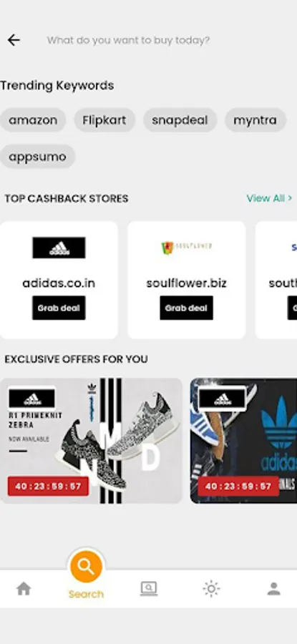Select the Flipkart trending keyword
297x644 pixels.
(x=104, y=120)
